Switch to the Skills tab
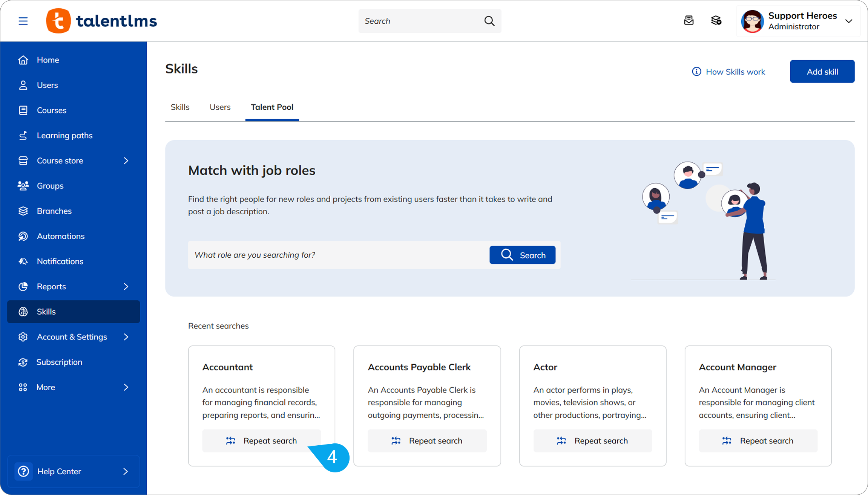Viewport: 868px width, 495px height. tap(180, 107)
